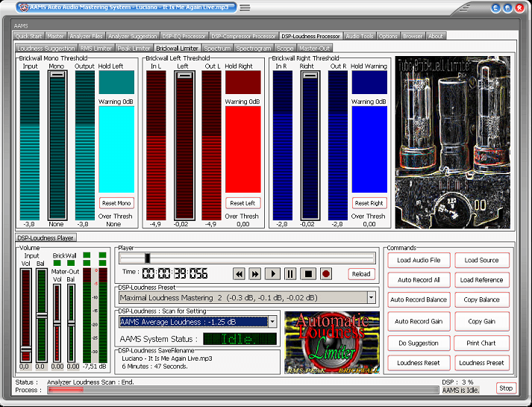The height and width of the screenshot is (407, 532).
Task: Switch to Loudness Suggestion sub-tab
Action: click(x=46, y=49)
